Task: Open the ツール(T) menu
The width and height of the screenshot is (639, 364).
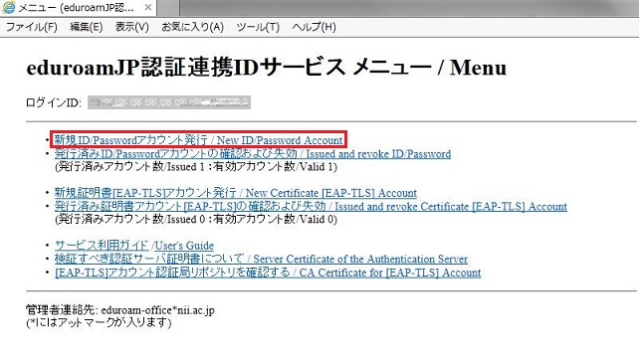Action: pyautogui.click(x=258, y=27)
